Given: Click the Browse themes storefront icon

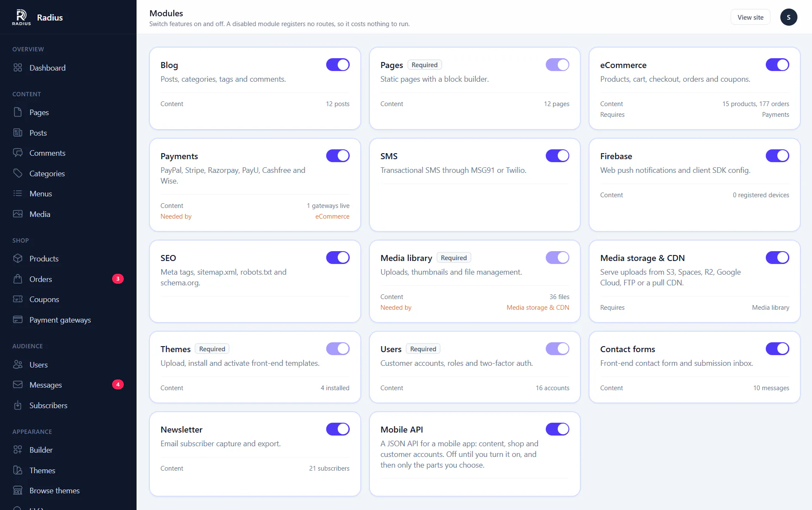Looking at the screenshot, I should point(18,490).
